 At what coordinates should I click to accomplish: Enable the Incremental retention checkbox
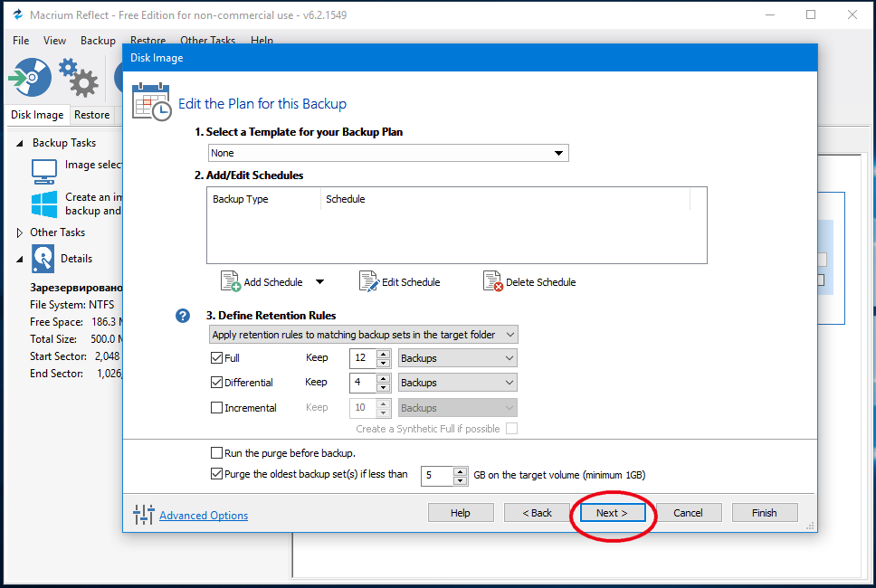click(x=217, y=408)
